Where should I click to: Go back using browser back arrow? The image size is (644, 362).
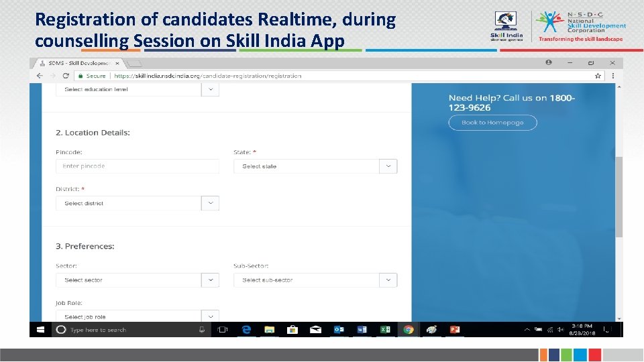click(40, 76)
